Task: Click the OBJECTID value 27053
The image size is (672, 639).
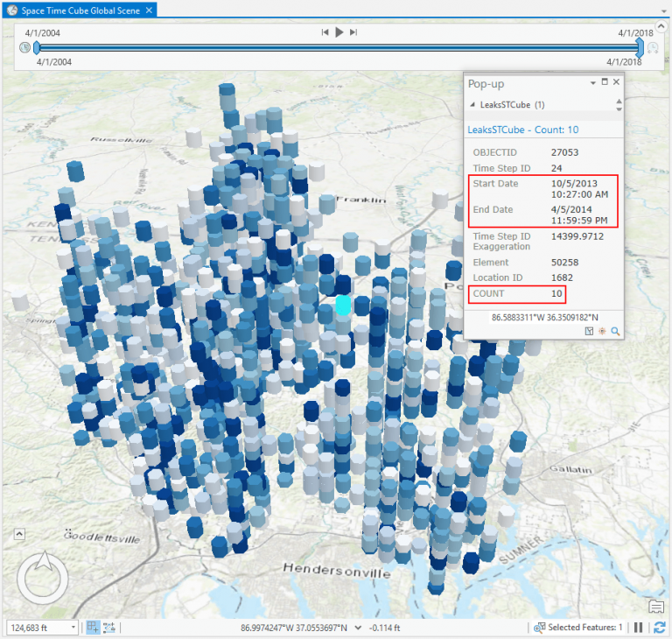Action: point(564,152)
